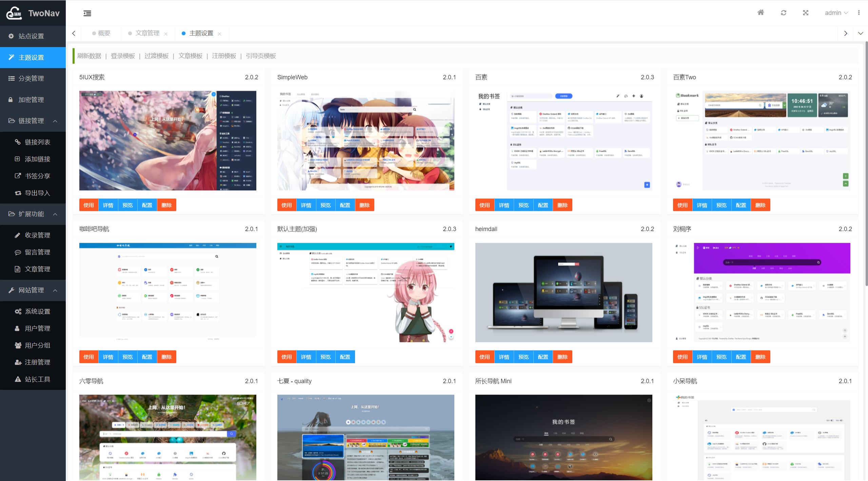Click 使用 for the 5IUX搜索 theme
The image size is (868, 481).
click(89, 205)
